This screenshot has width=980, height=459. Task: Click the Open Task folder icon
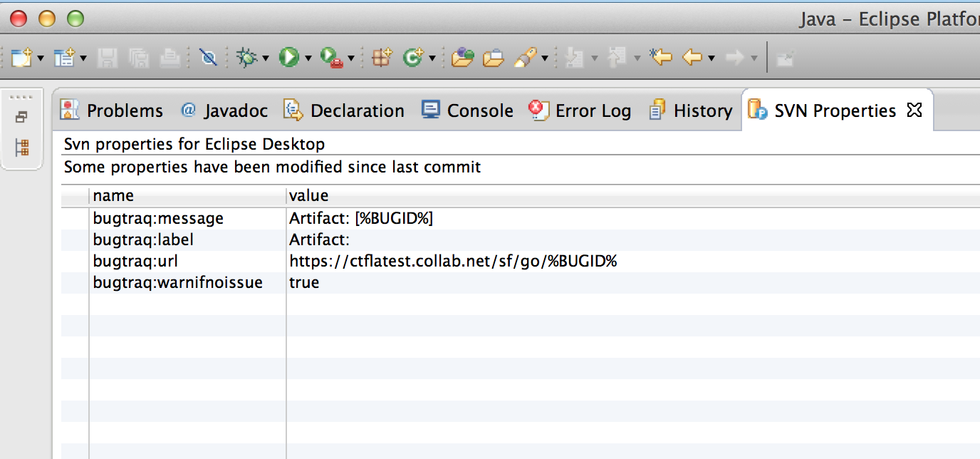click(x=493, y=58)
